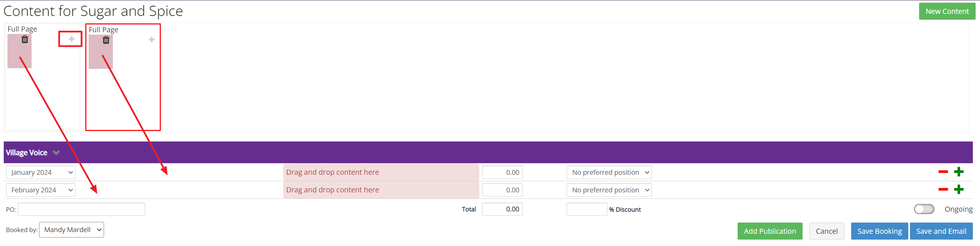Add a row after January 2024 with green plus

tap(958, 172)
